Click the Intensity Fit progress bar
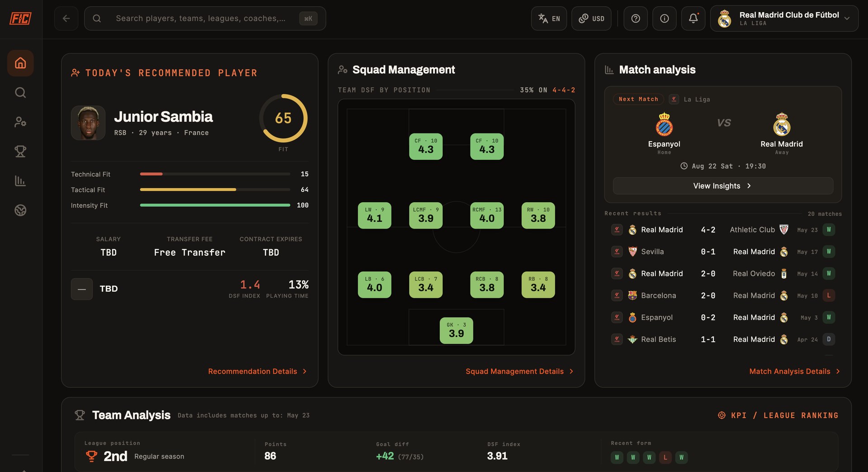The width and height of the screenshot is (868, 472). coord(215,205)
